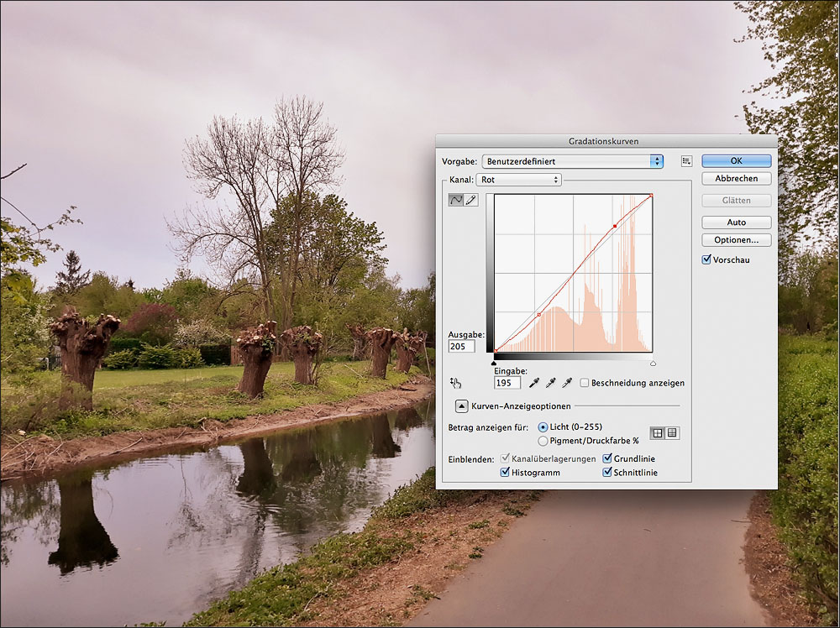Viewport: 840px width, 628px height.
Task: Activate the on-image hand adjustment tool
Action: tap(455, 383)
